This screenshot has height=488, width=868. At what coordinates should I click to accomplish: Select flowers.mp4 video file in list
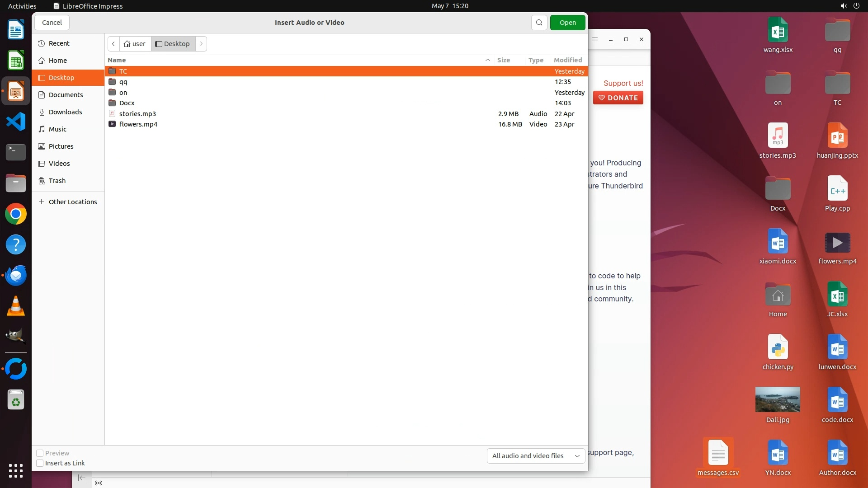pyautogui.click(x=138, y=124)
